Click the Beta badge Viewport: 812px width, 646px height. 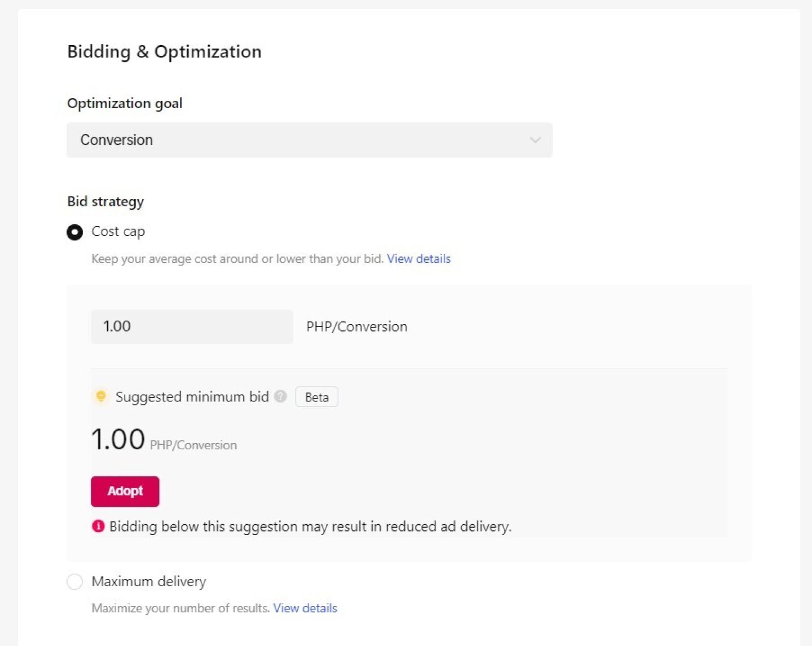pos(316,397)
